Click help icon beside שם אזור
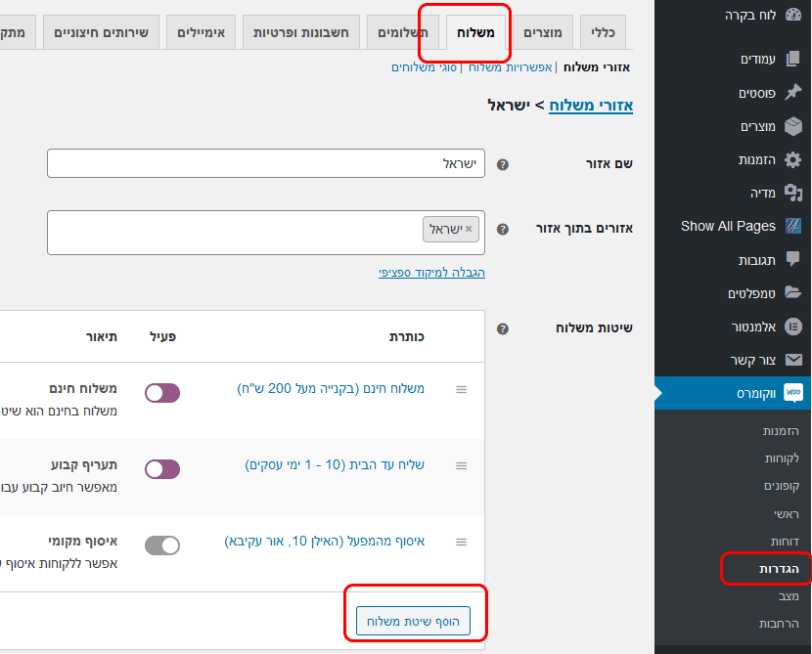Viewport: 812px width, 654px height. 502,164
